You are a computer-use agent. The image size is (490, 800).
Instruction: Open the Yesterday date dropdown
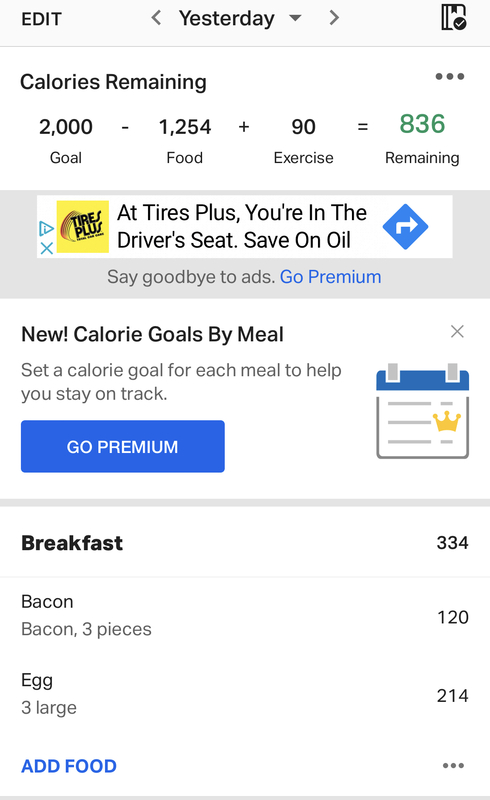(x=240, y=18)
